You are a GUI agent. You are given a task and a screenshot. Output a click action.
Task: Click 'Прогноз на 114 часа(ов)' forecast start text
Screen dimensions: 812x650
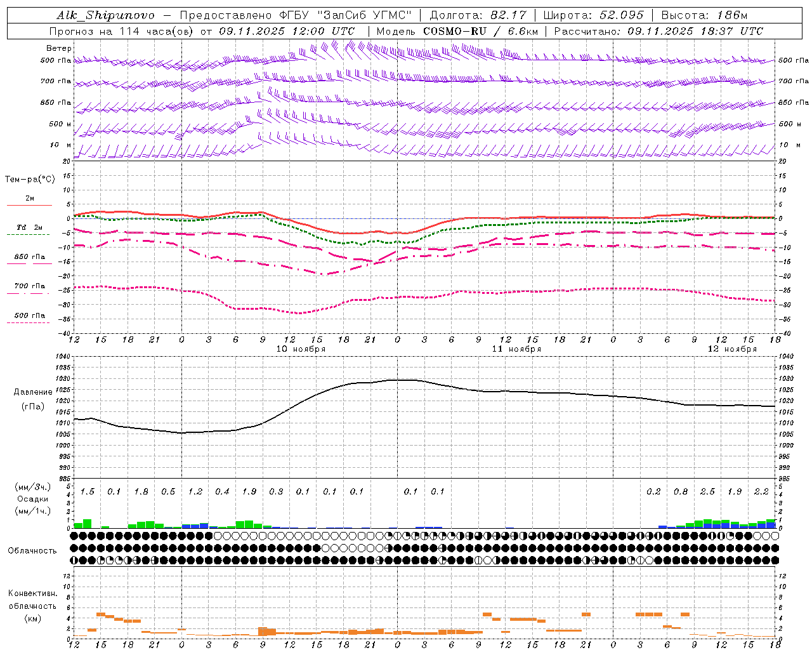[x=122, y=31]
